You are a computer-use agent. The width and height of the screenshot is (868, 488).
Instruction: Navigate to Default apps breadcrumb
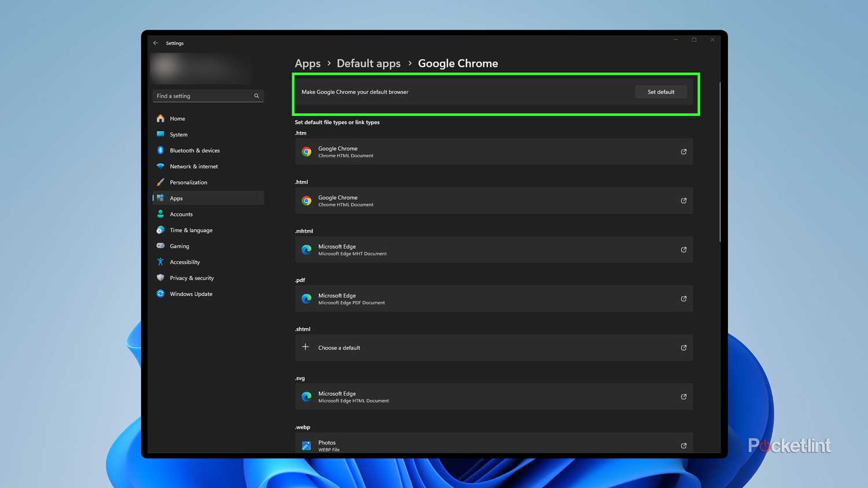369,64
